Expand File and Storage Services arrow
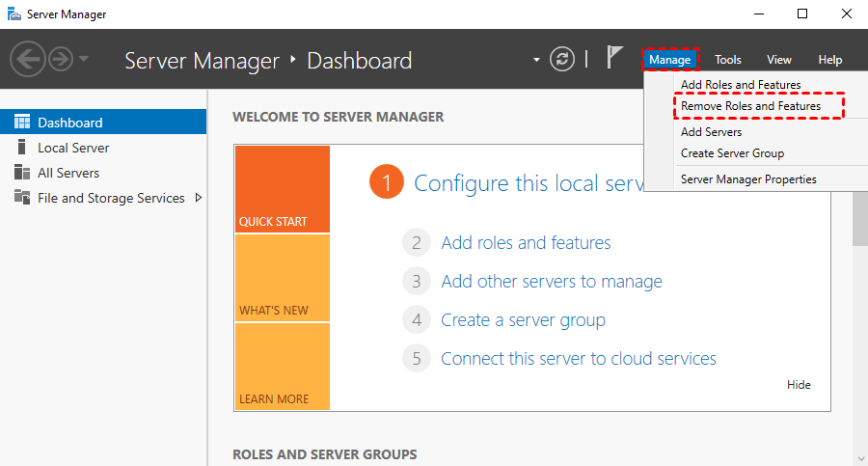 (x=199, y=198)
